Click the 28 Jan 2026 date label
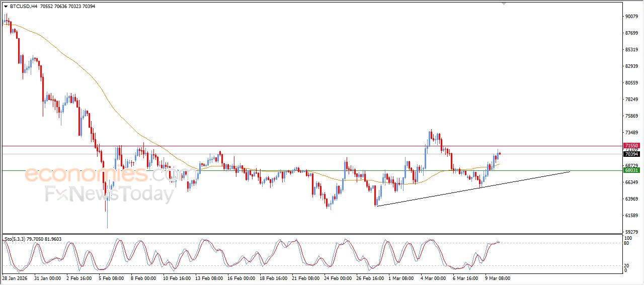This screenshot has width=644, height=285. (x=15, y=278)
